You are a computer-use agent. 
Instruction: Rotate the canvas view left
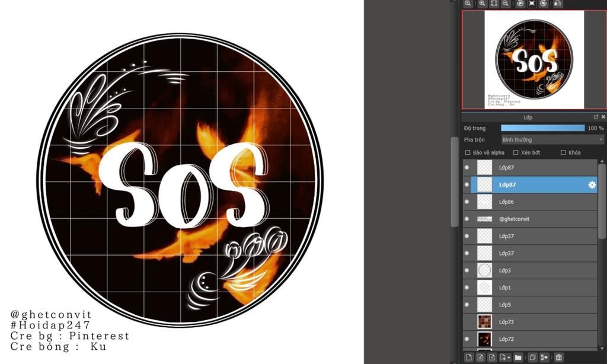tap(520, 4)
